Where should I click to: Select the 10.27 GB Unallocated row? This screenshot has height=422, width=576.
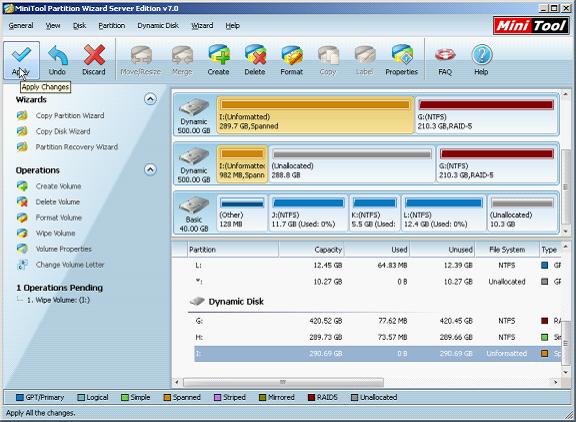(378, 282)
